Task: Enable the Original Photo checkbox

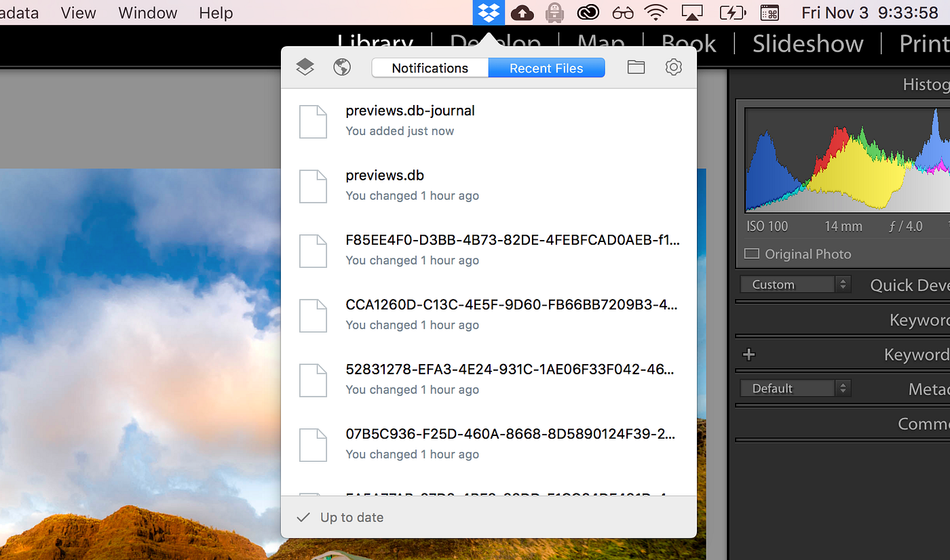Action: [x=752, y=254]
